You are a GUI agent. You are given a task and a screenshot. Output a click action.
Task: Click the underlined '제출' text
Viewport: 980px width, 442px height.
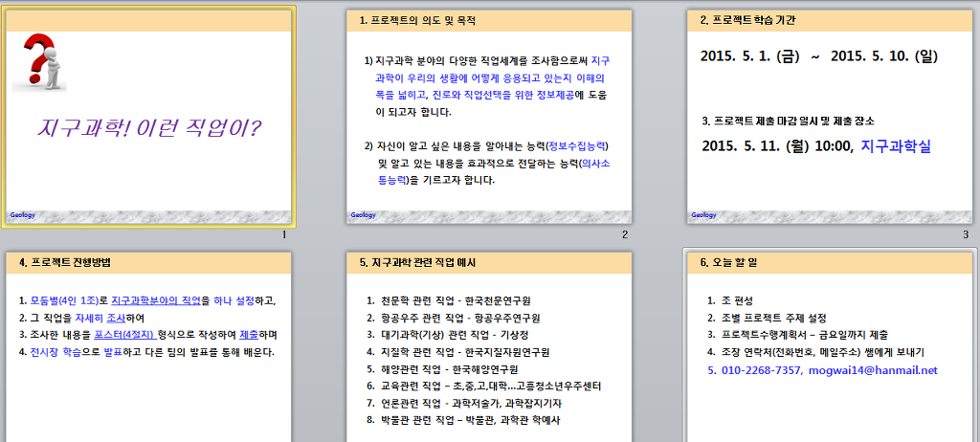250,334
